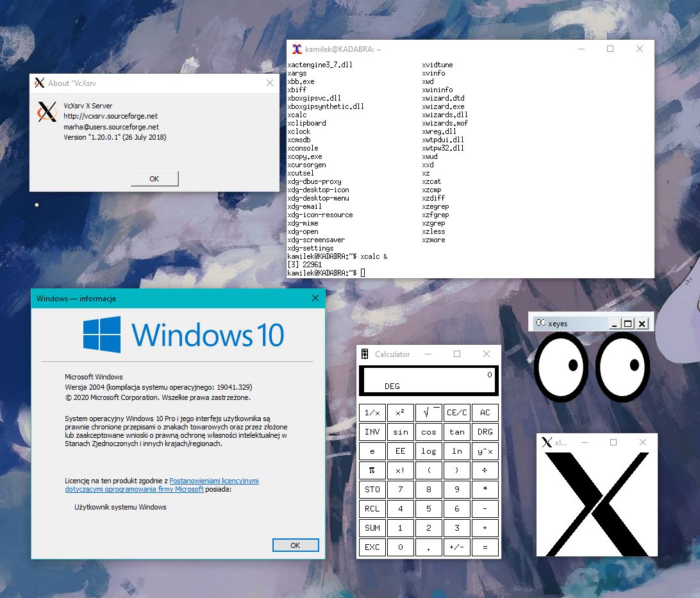
Task: Click the e constant key in Calculator
Action: (372, 451)
